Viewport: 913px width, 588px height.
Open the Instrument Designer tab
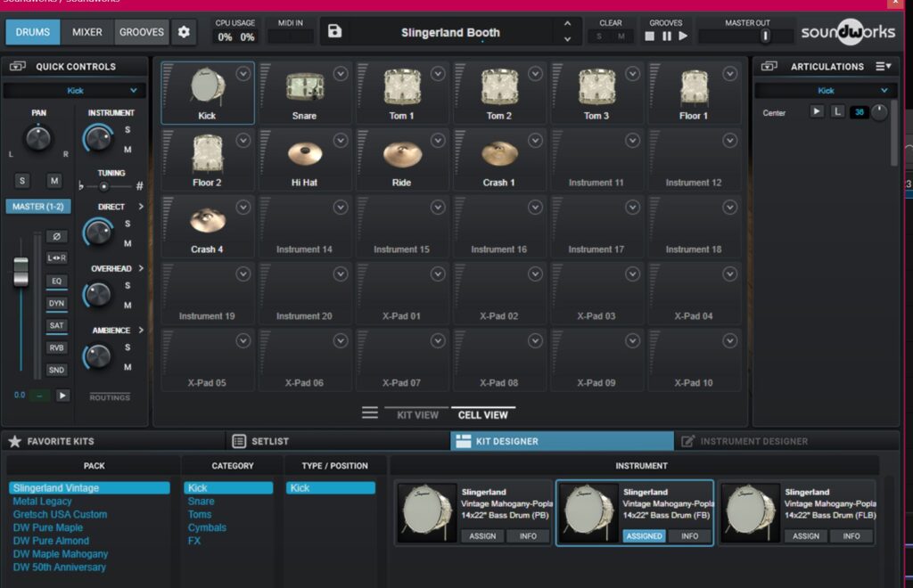753,441
